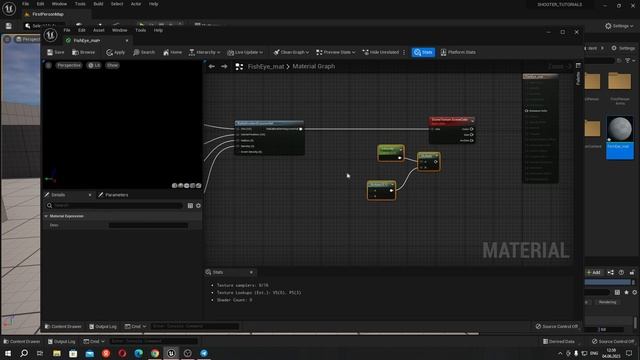Open Platform Stats
Screen dimensions: 640x360
(458, 52)
